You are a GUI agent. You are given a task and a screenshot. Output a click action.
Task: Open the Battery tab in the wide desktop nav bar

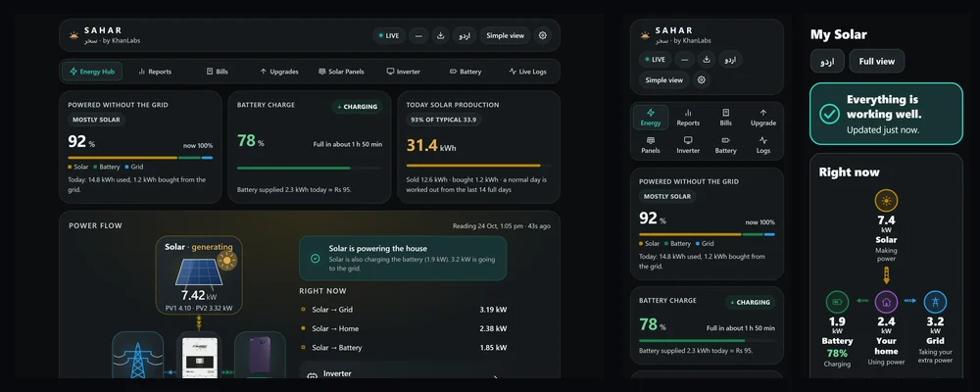tap(465, 72)
